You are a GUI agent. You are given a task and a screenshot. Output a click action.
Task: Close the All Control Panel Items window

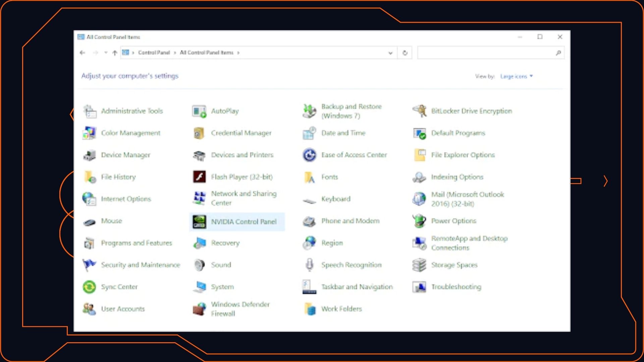560,37
